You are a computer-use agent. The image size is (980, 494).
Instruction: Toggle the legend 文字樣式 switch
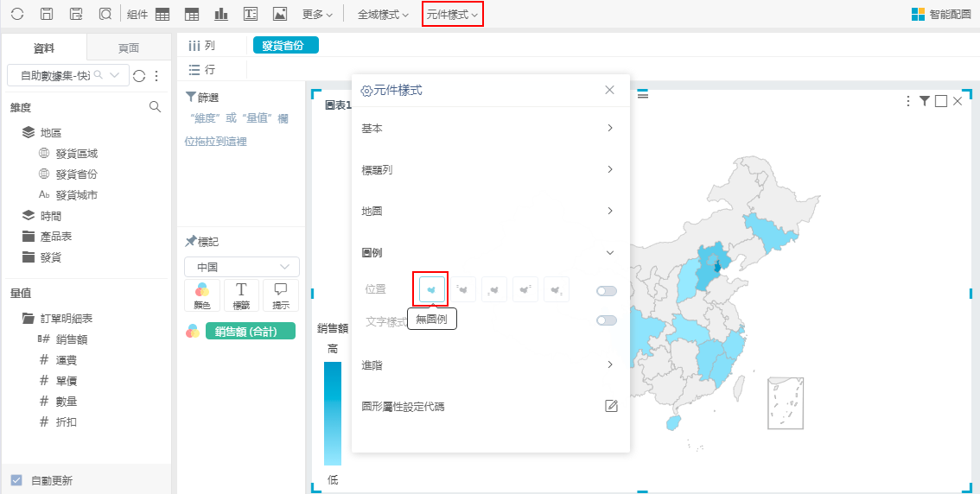point(607,320)
